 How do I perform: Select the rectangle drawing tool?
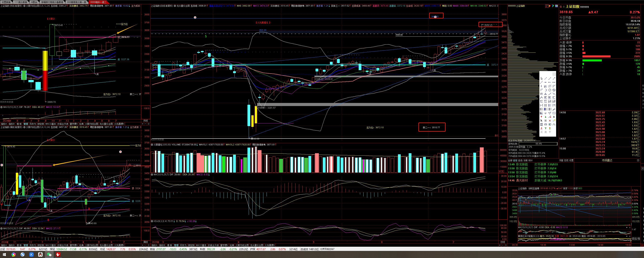pyautogui.click(x=554, y=113)
